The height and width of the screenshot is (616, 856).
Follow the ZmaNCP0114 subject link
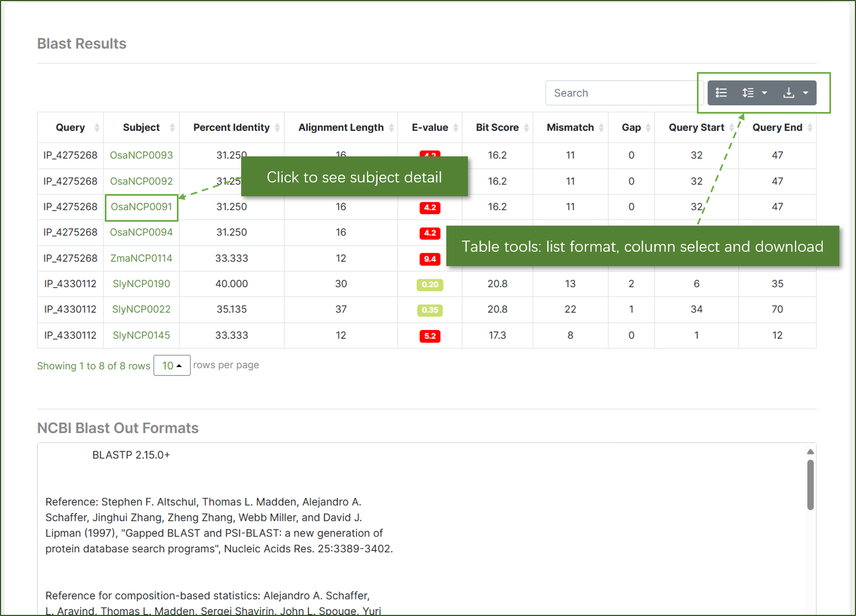point(141,258)
